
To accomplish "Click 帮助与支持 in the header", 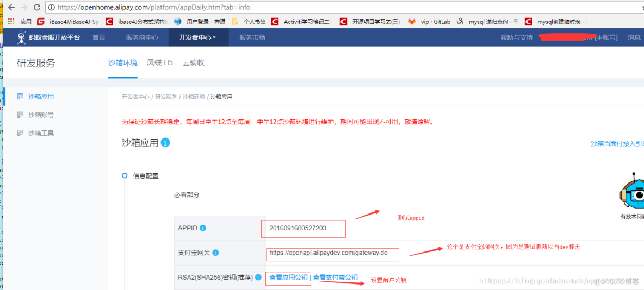I will click(517, 37).
